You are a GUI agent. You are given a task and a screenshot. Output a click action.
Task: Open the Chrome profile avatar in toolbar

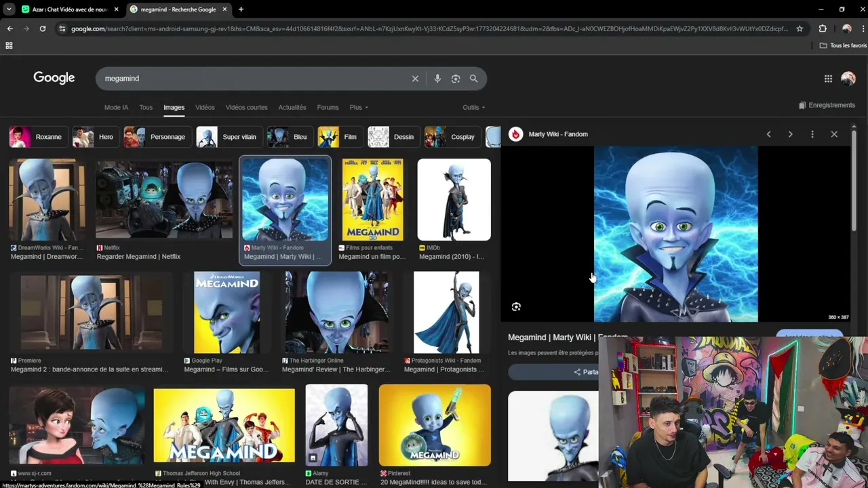point(846,28)
